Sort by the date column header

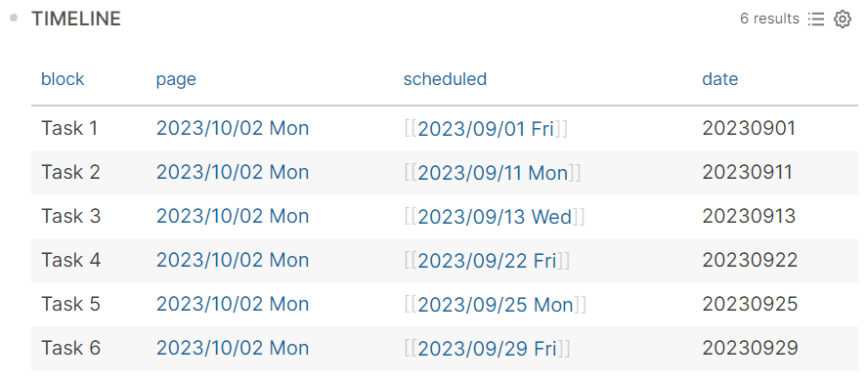[x=719, y=79]
